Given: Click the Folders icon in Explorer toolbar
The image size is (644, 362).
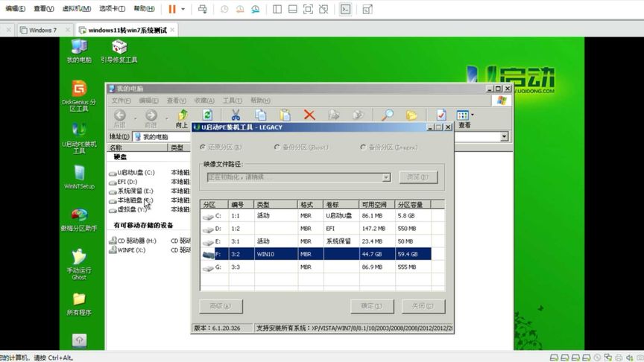Looking at the screenshot, I should tap(411, 115).
